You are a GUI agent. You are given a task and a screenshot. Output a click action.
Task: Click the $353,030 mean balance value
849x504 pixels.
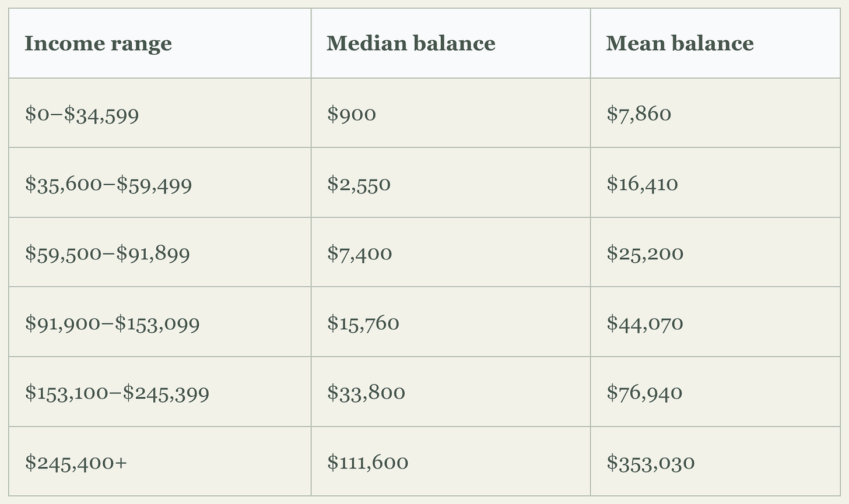point(651,463)
